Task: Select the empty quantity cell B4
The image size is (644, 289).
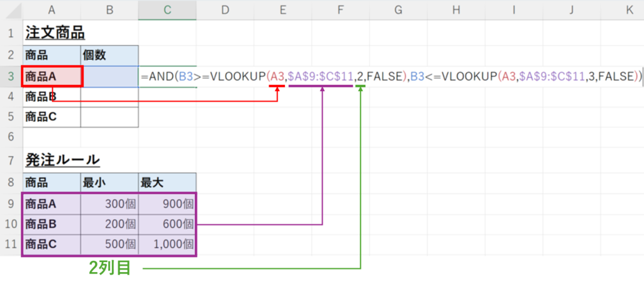Action: click(109, 97)
